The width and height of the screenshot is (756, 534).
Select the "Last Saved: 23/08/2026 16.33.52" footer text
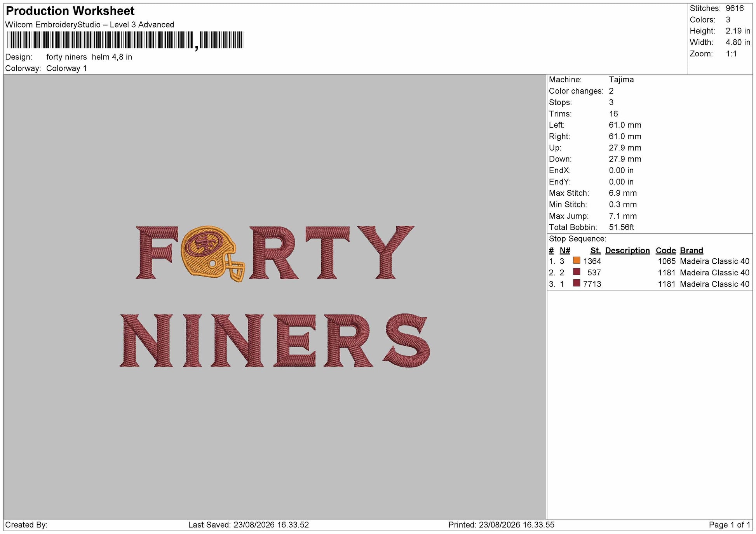[x=249, y=525]
